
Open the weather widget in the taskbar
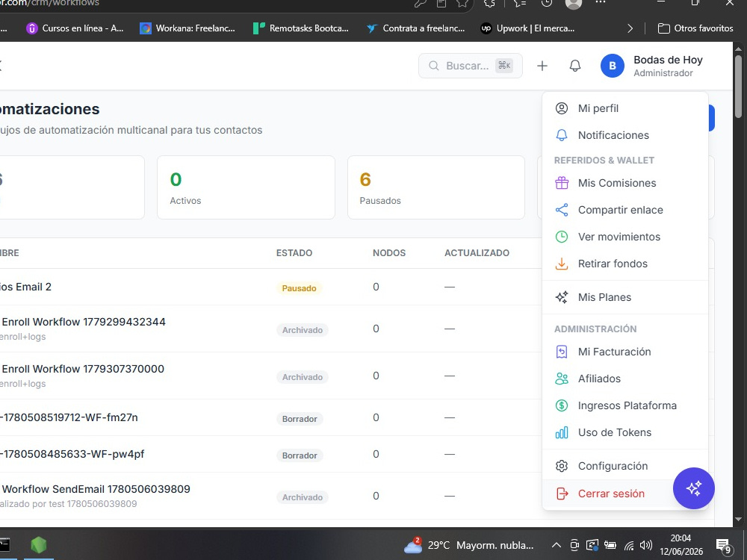469,545
